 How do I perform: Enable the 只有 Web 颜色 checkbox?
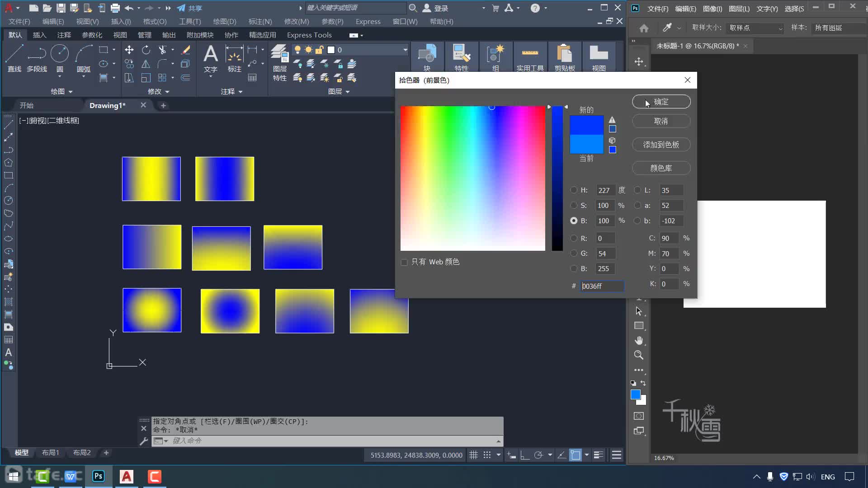pos(404,262)
